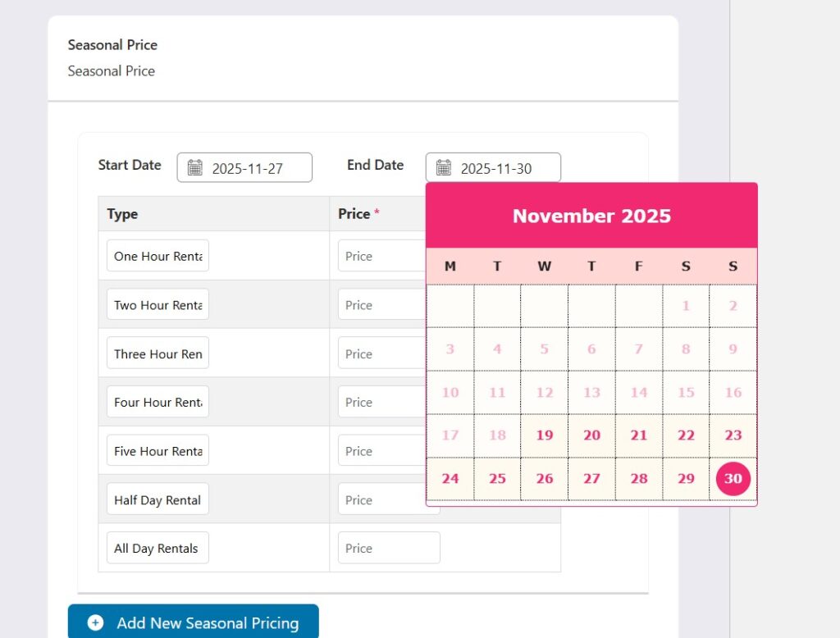Image resolution: width=840 pixels, height=638 pixels.
Task: Select November 30 highlighted date
Action: click(x=732, y=478)
